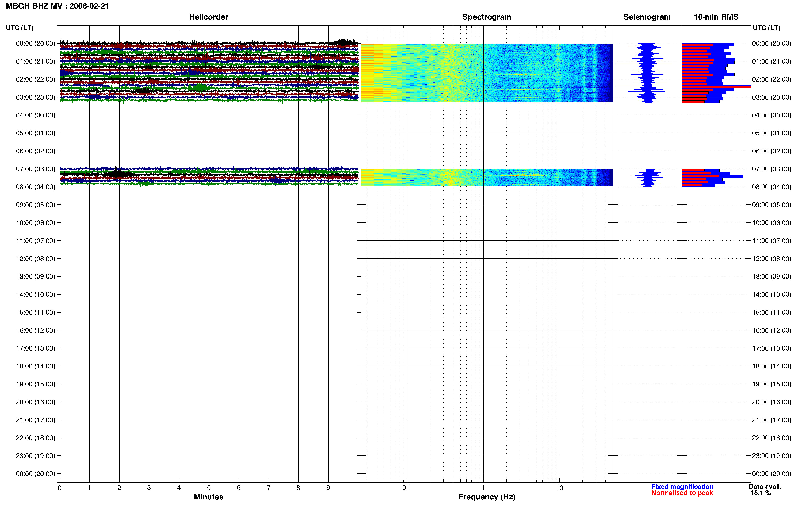Image resolution: width=812 pixels, height=508 pixels.
Task: Click the '18.1 %' data availability value
Action: point(761,493)
